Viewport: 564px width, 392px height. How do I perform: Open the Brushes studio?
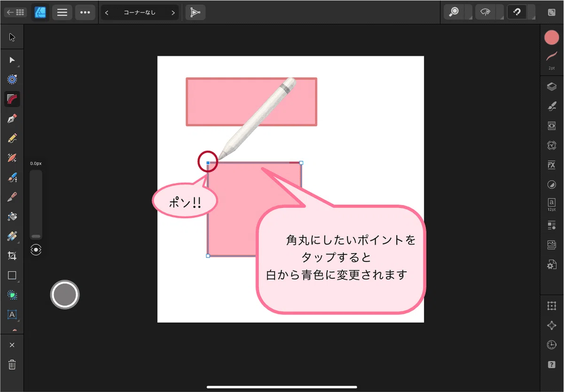click(x=552, y=107)
